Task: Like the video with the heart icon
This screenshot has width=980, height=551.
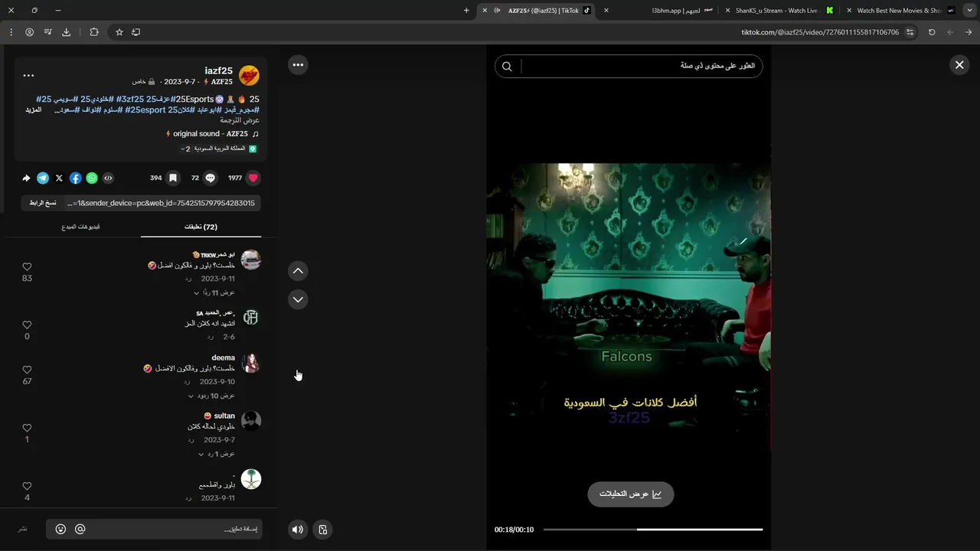Action: click(253, 178)
